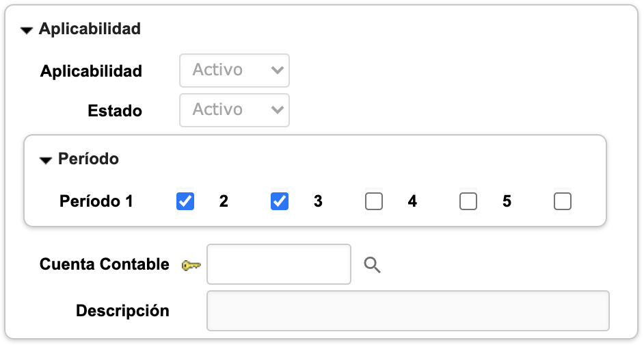This screenshot has height=345, width=644.
Task: Click the Descripción label text
Action: [122, 310]
